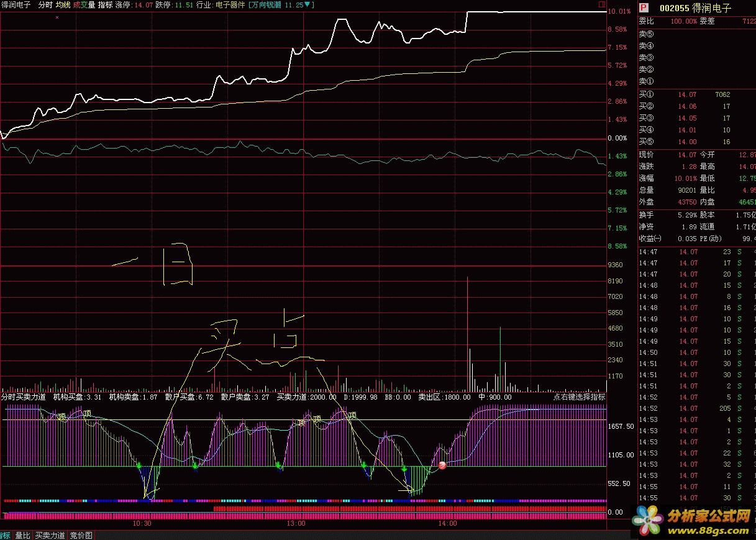The width and height of the screenshot is (756, 540).
Task: Click the 涨停:14.07 limit-up value
Action: pos(134,4)
